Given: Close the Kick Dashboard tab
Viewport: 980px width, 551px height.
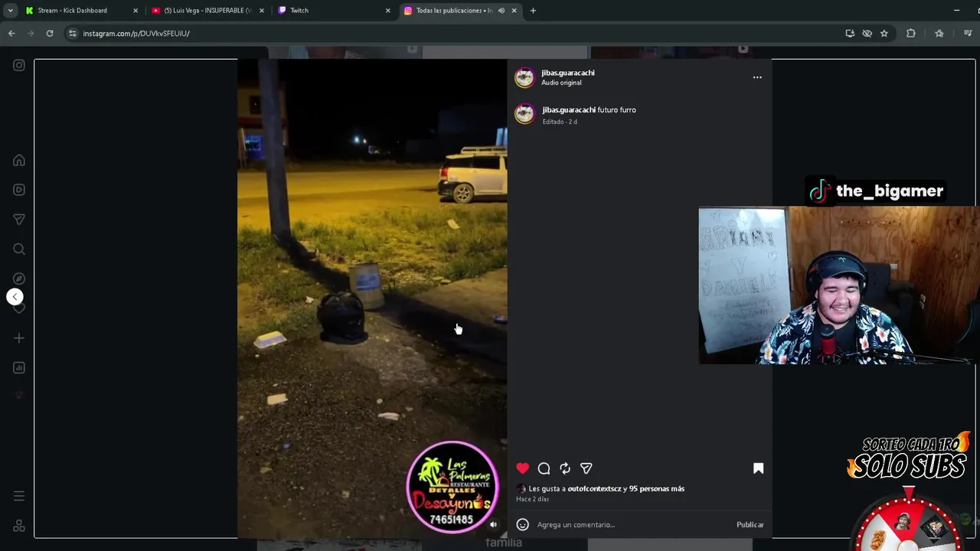Looking at the screenshot, I should click(x=136, y=11).
